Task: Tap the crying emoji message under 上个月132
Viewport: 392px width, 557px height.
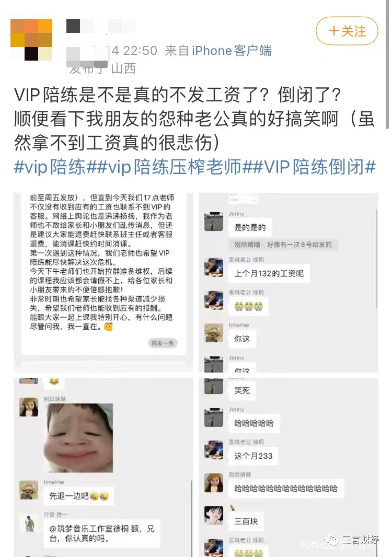Action: 248,306
